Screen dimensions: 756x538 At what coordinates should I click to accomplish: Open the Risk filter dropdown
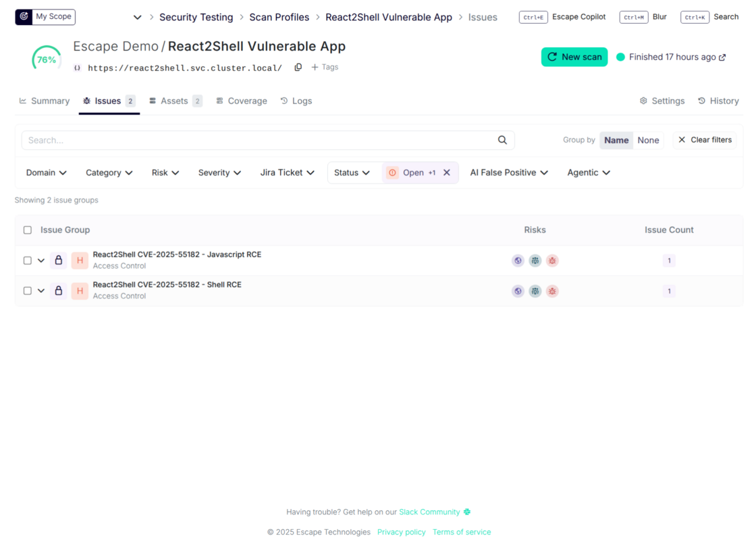(x=165, y=173)
